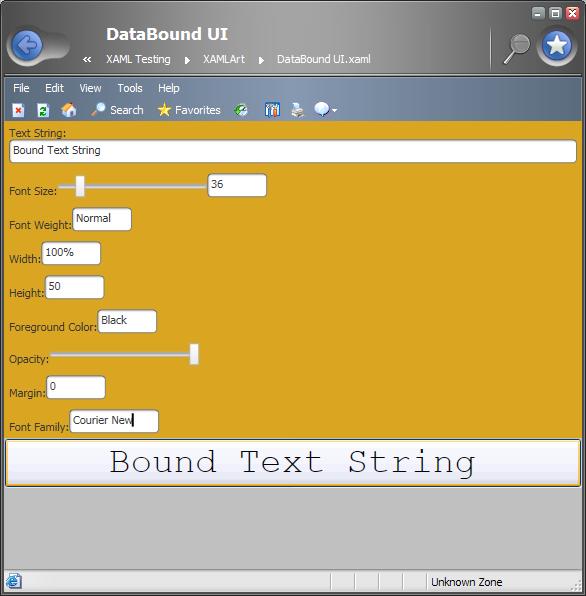Open the column chart icon in toolbar
This screenshot has width=586, height=596.
point(272,110)
